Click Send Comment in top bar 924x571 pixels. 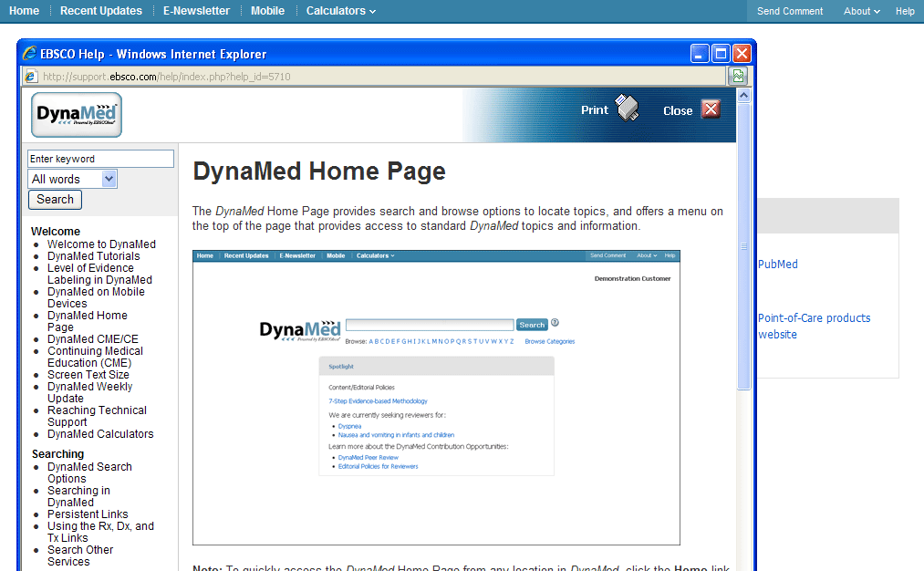click(x=790, y=11)
